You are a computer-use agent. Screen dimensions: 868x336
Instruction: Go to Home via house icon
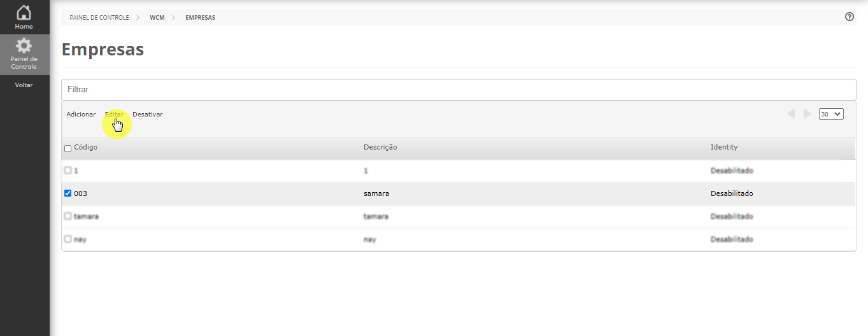[x=24, y=13]
